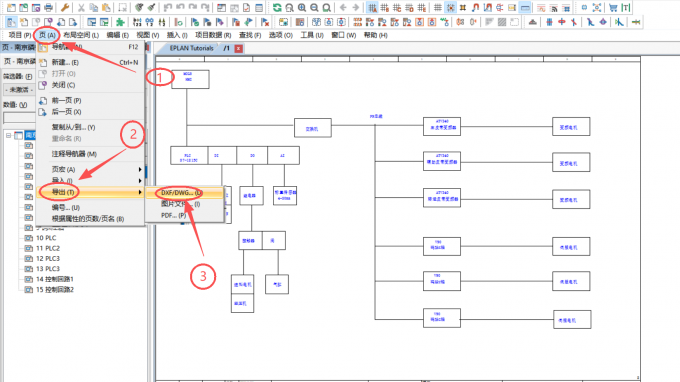Open the 未激活 filter dropdown
The height and width of the screenshot is (382, 680).
[x=19, y=90]
